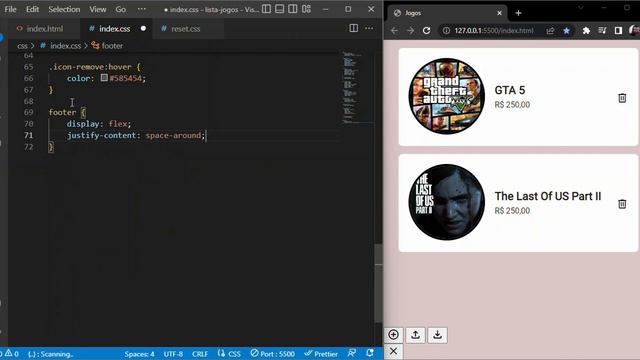Viewport: 640px width, 360px height.
Task: Open browser profile avatar
Action: 635,31
